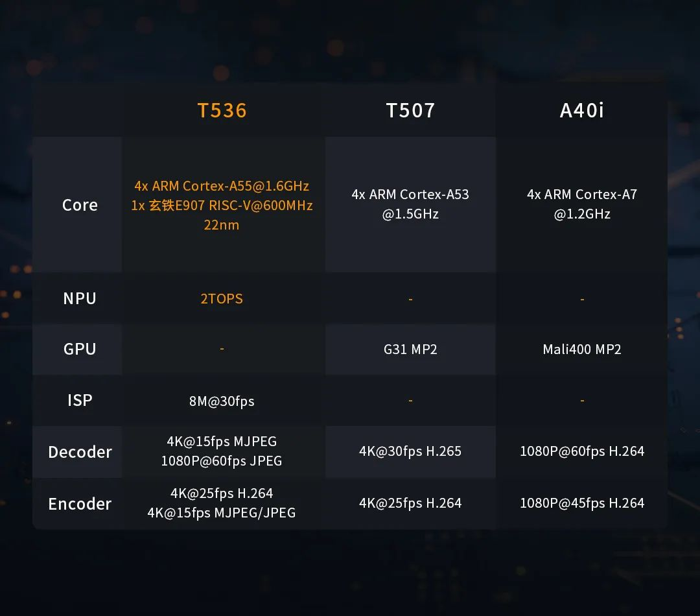Select the 2TOPS NPU value

(222, 299)
